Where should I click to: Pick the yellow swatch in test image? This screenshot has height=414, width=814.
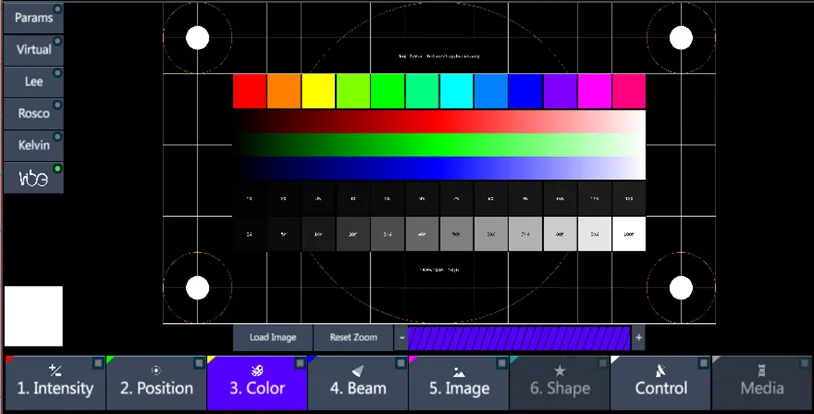318,91
